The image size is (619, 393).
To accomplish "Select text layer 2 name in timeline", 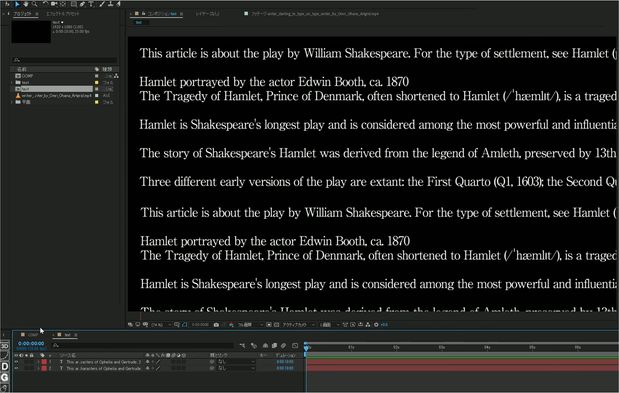I will 103,369.
